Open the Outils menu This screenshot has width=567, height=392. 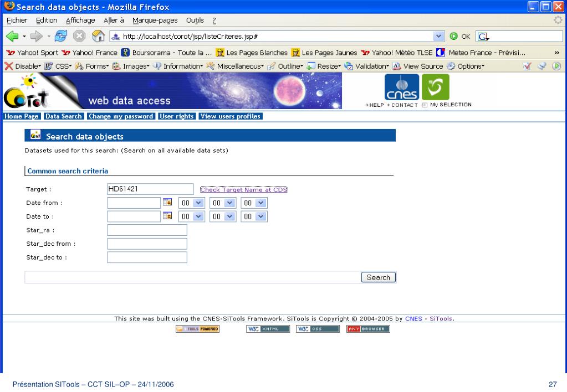point(195,20)
